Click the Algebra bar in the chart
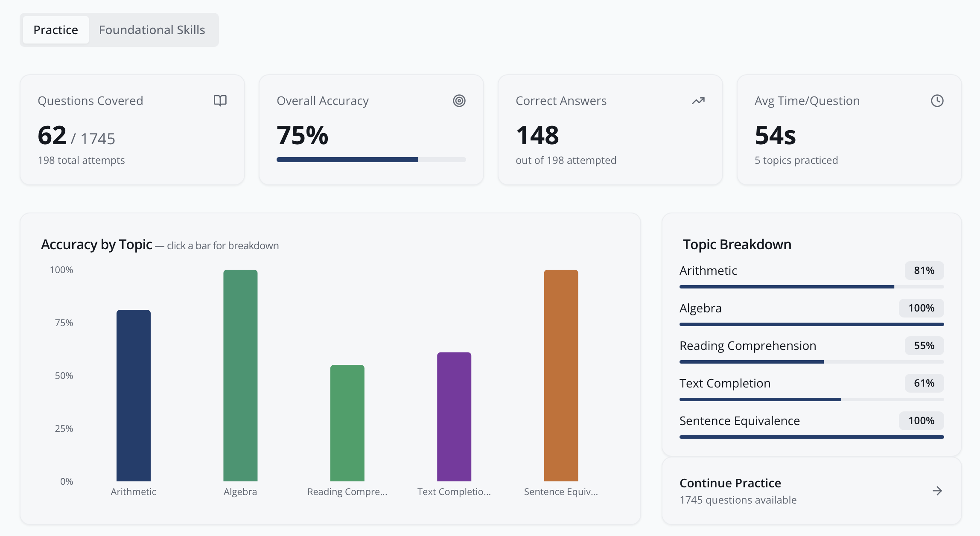Image resolution: width=980 pixels, height=536 pixels. [240, 376]
